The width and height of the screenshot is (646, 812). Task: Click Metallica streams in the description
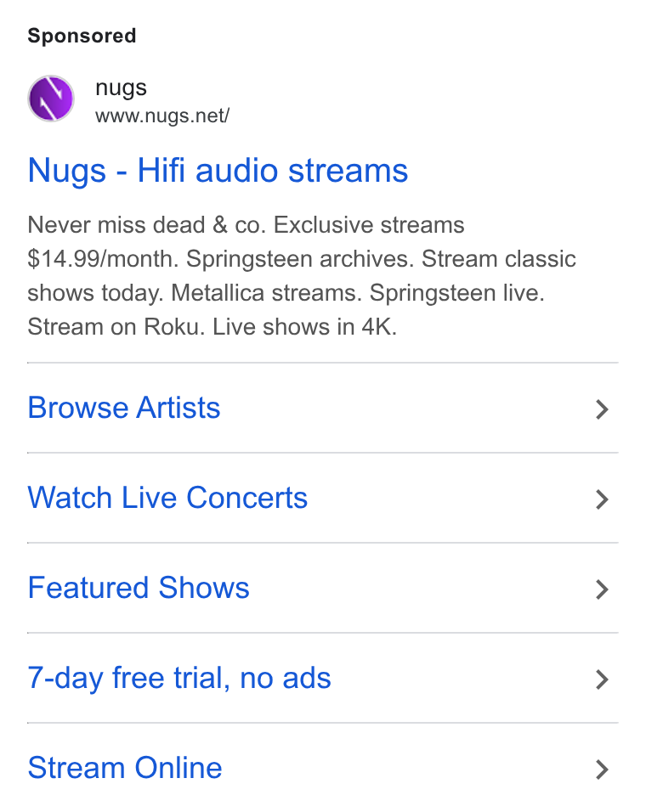pos(267,293)
